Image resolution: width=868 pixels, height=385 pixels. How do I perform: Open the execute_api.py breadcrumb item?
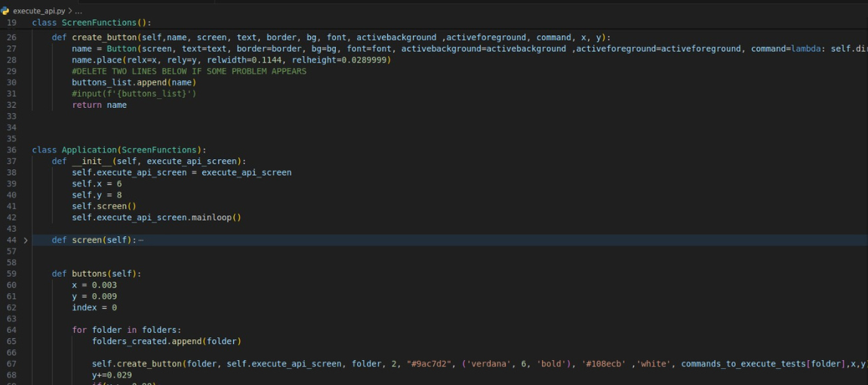click(x=39, y=11)
